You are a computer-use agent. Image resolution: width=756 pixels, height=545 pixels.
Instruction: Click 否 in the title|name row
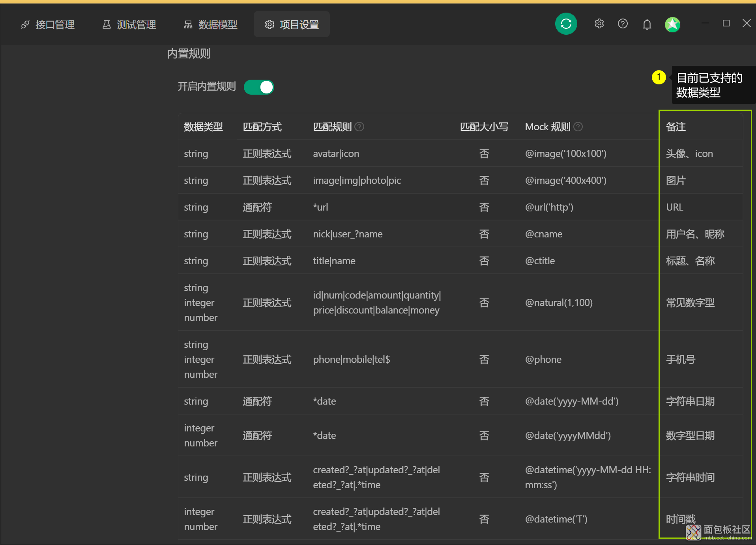[x=484, y=261]
